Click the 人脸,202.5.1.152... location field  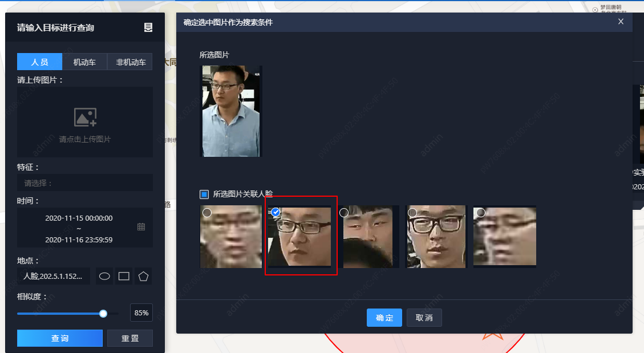pyautogui.click(x=54, y=276)
